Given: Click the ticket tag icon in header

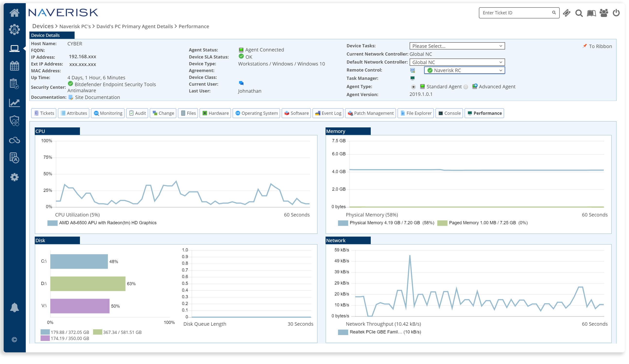Looking at the screenshot, I should point(567,13).
